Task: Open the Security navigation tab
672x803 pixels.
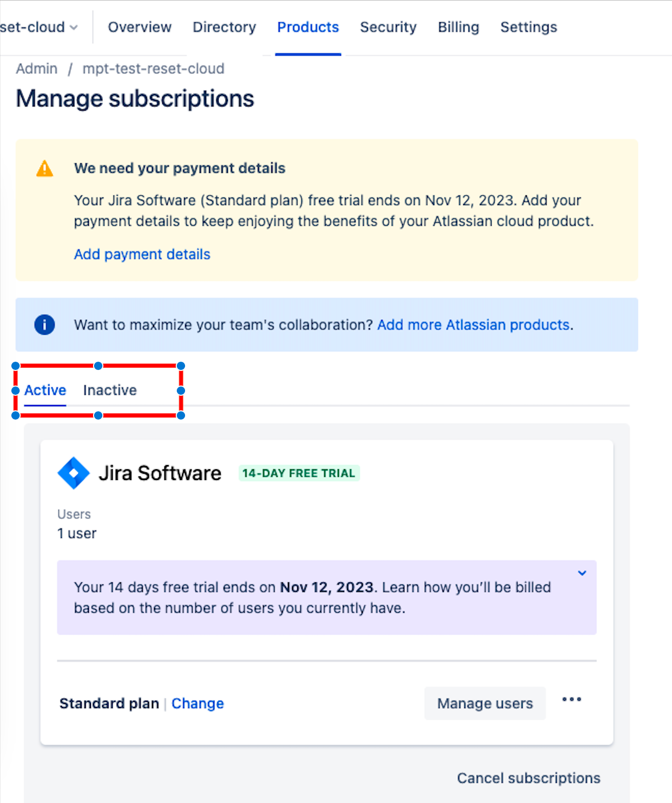Action: [388, 27]
